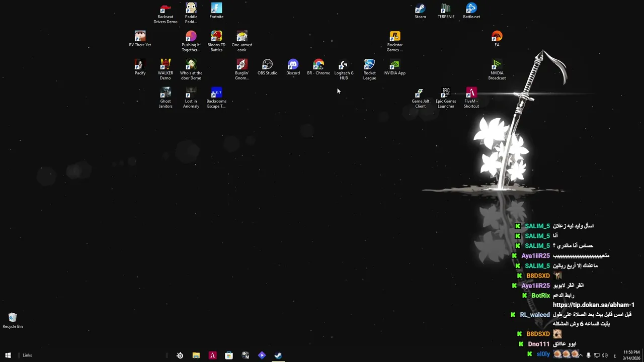Open Rockstar Games launcher shortcut

pos(395,42)
